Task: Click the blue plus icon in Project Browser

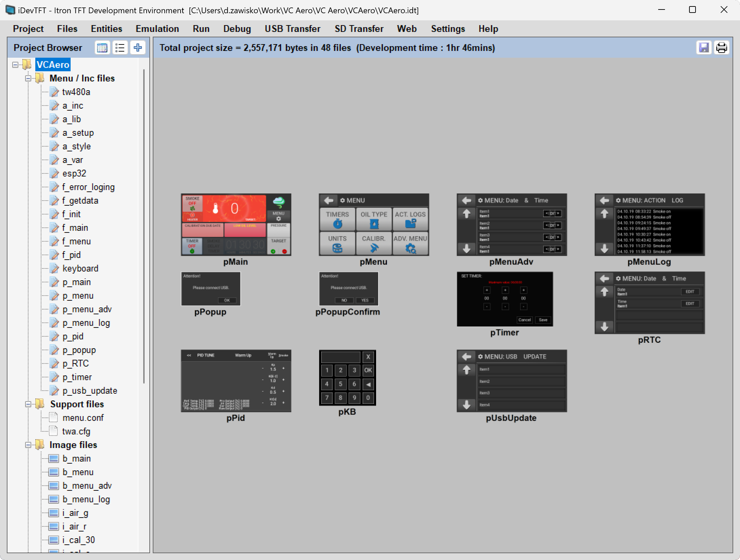Action: point(138,48)
